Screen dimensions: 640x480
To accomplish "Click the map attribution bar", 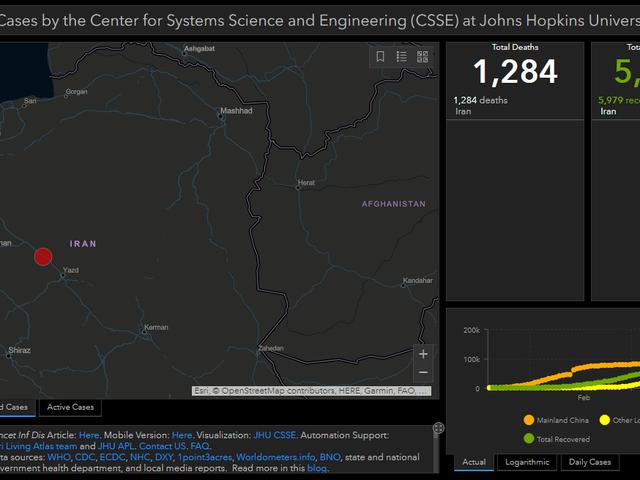I will [x=311, y=391].
